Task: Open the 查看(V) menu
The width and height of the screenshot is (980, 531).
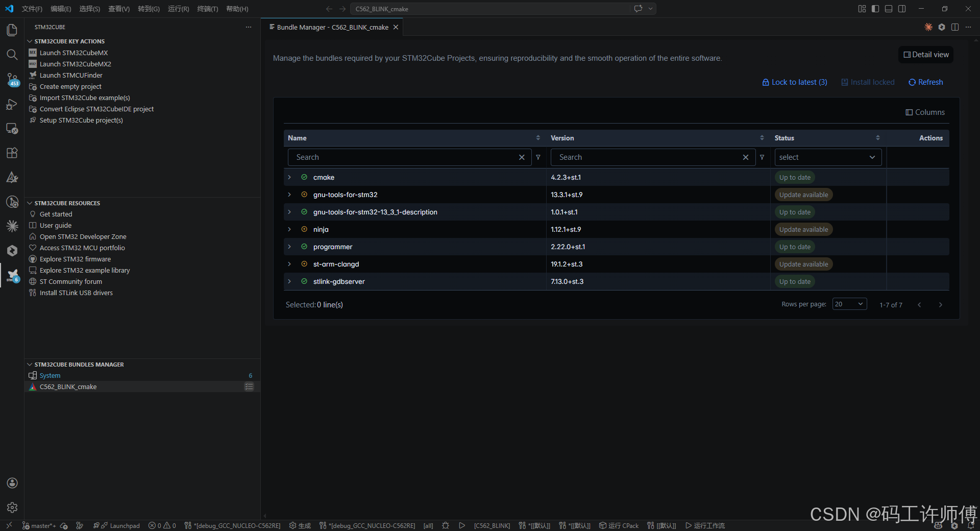Action: pos(119,9)
